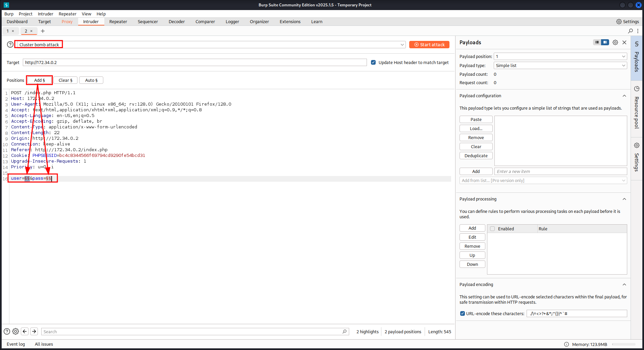Image resolution: width=644 pixels, height=350 pixels.
Task: Open the Burp menu
Action: pos(9,14)
